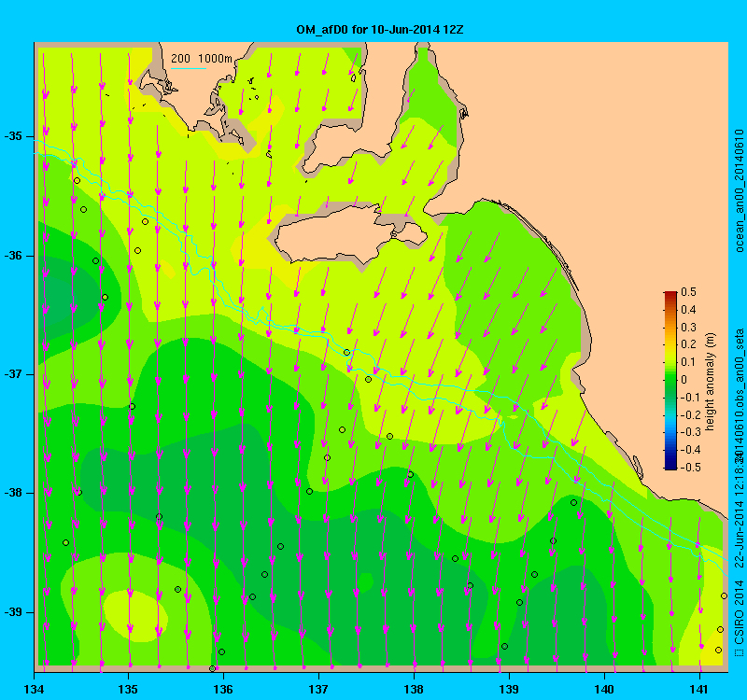Click the -0.3 colorbar tick label
The width and height of the screenshot is (747, 700).
coord(691,432)
